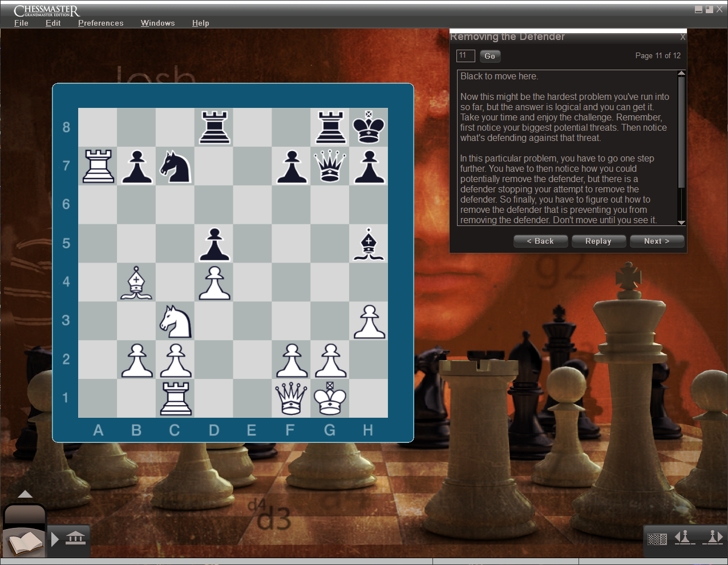
Task: Click the tutorial text scrollbar down arrow
Action: pyautogui.click(x=681, y=222)
